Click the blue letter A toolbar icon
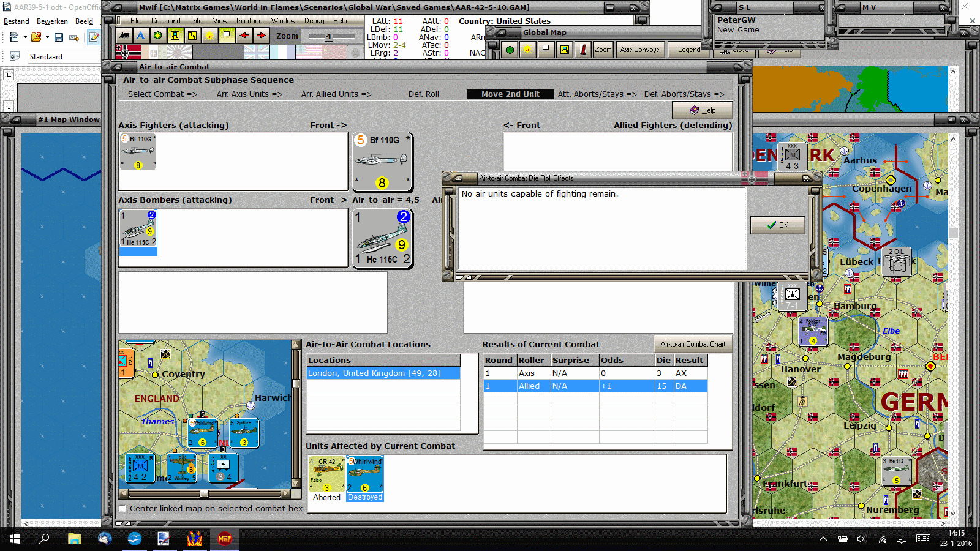The height and width of the screenshot is (551, 980). pos(141,36)
